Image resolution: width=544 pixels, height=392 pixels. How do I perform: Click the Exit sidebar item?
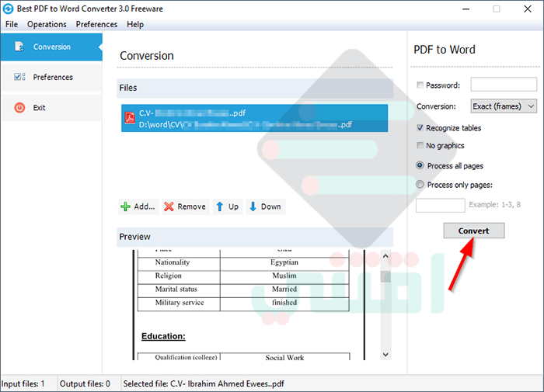click(51, 107)
